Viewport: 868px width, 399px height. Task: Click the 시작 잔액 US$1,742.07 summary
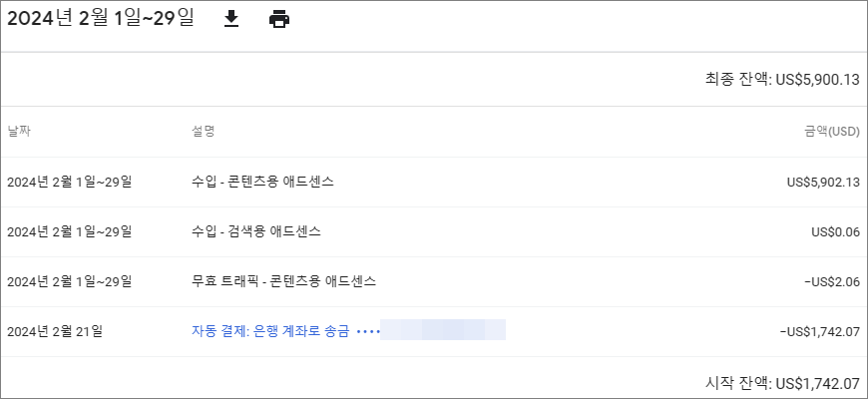[x=782, y=382]
